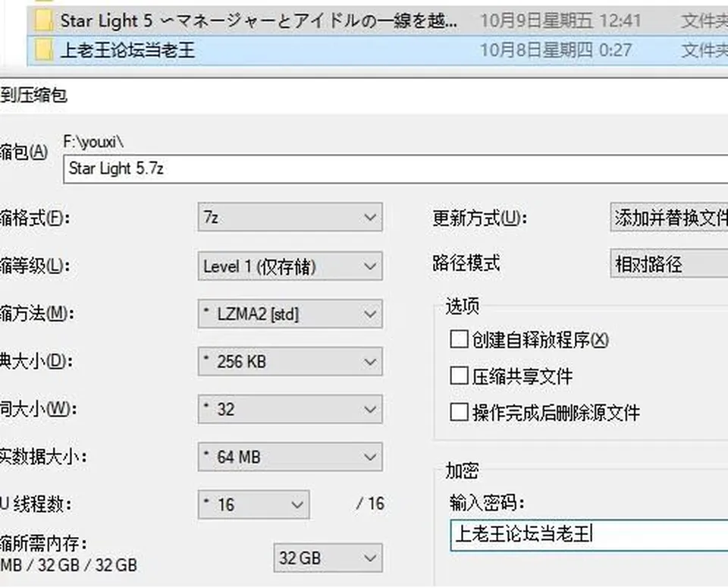The image size is (728, 588).
Task: Expand the LZMA2 [std] method dropdown
Action: pos(290,314)
